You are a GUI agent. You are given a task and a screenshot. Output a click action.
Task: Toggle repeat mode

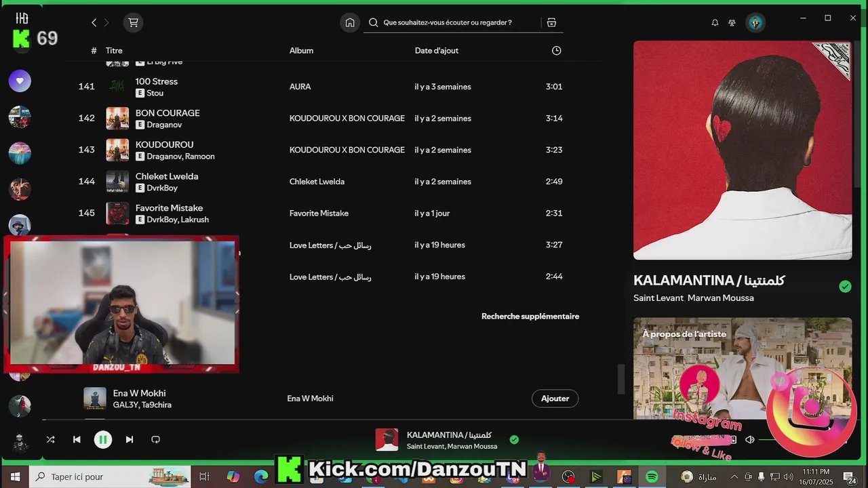click(x=155, y=439)
